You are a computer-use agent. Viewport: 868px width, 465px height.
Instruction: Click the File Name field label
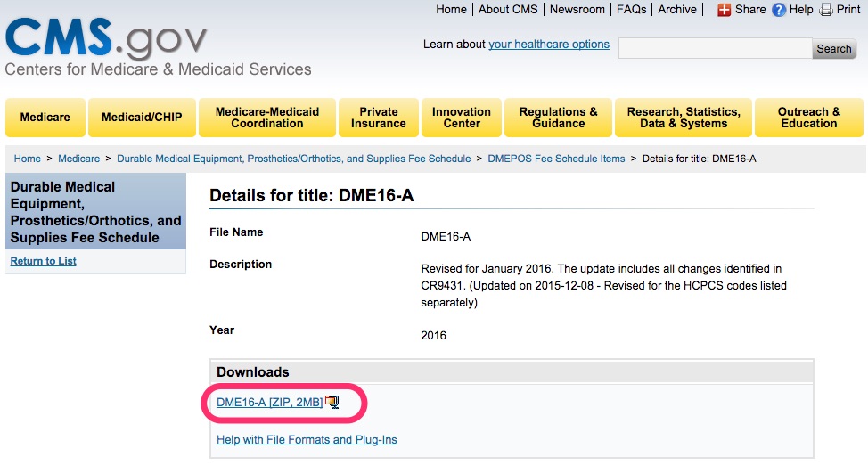click(236, 232)
